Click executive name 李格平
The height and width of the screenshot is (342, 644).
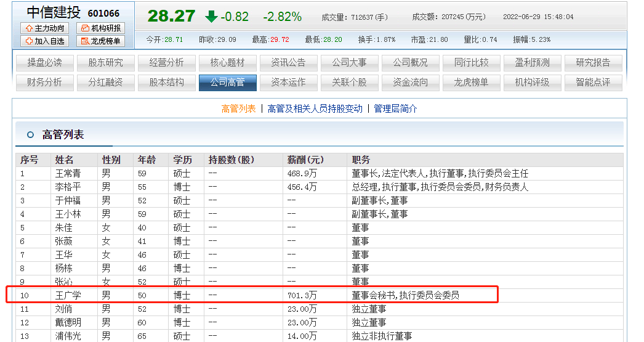[68, 187]
